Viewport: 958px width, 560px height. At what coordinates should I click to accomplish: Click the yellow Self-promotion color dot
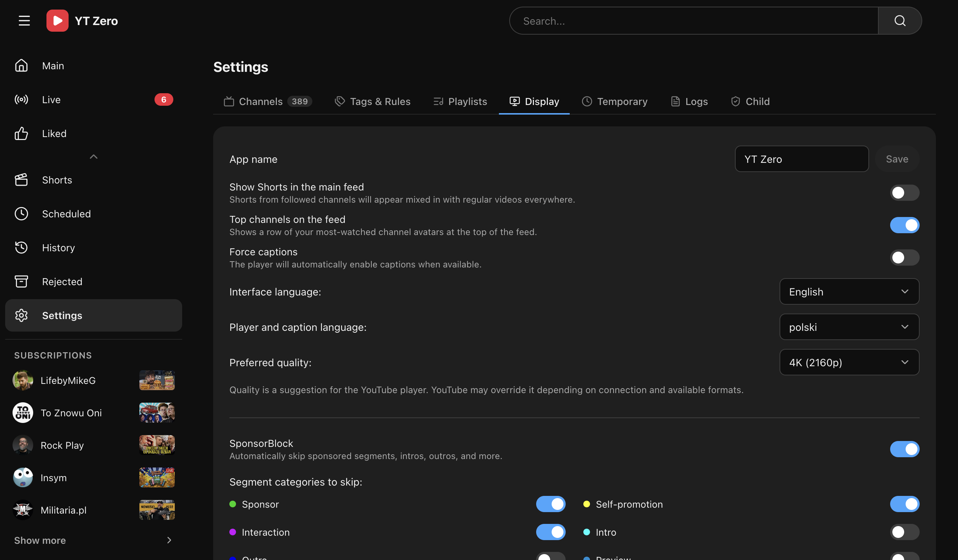tap(587, 504)
